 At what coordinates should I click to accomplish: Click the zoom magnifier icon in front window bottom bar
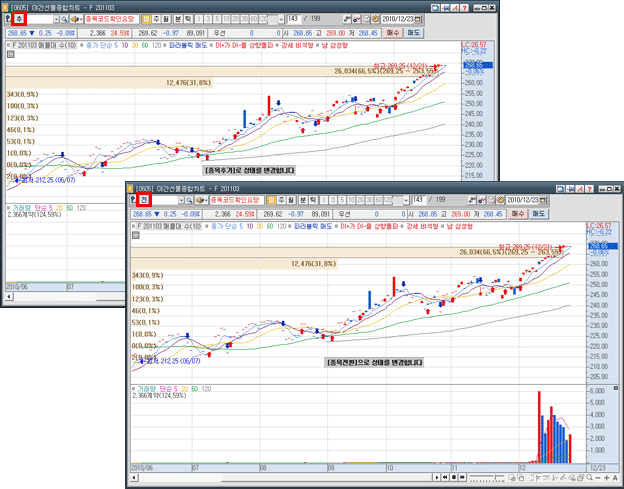(x=589, y=477)
